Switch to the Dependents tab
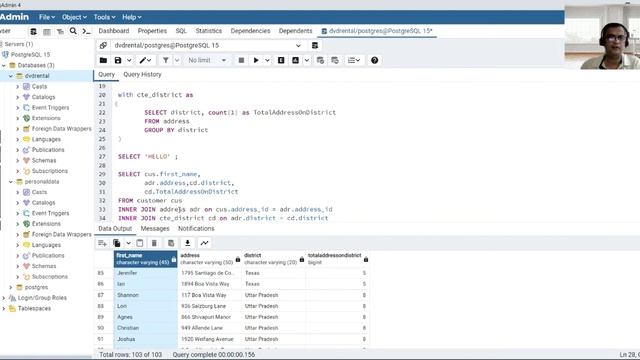The image size is (640, 360). coord(295,31)
